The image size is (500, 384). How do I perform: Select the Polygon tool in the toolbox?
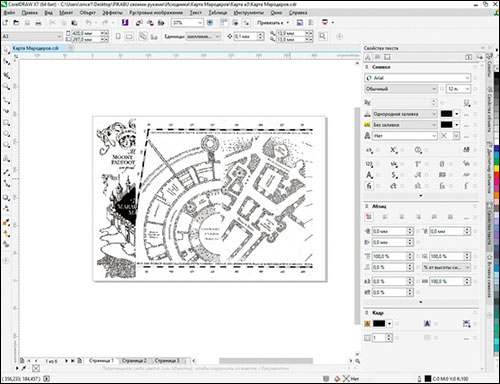(x=6, y=145)
